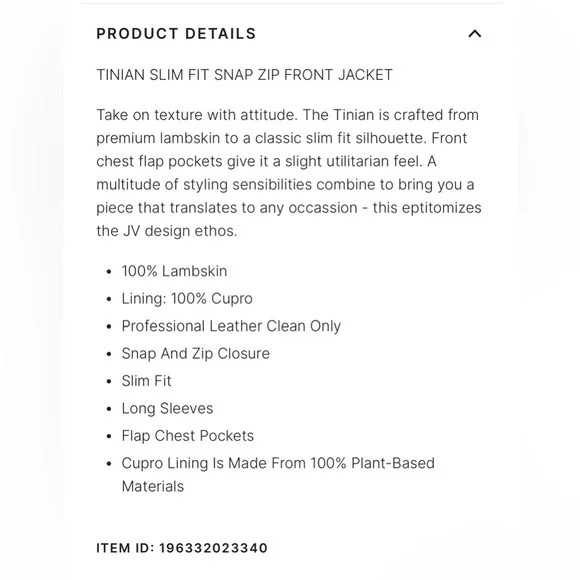Viewport: 580px width, 580px height.
Task: Click 'Take on texture with attitude' sentence
Action: pyautogui.click(x=197, y=115)
